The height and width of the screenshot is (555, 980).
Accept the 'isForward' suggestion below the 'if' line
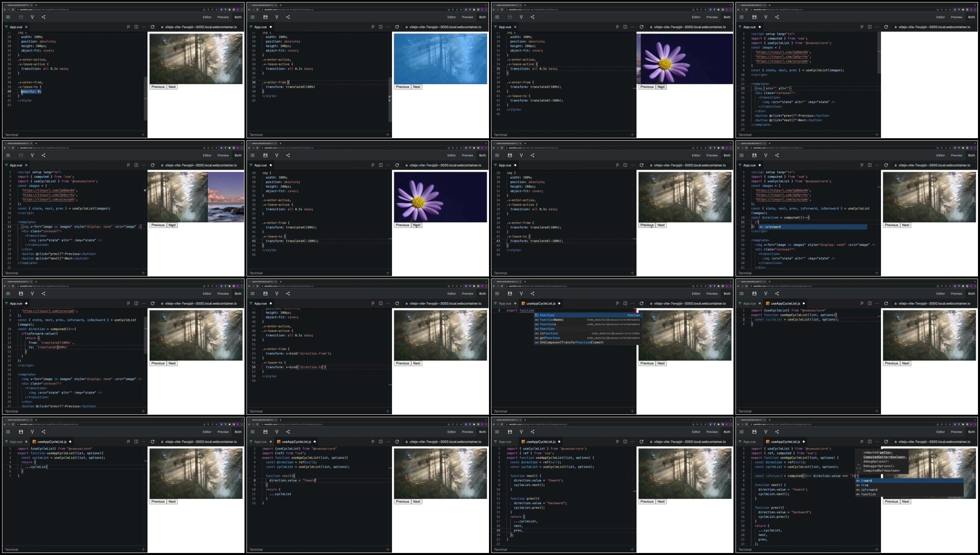pyautogui.click(x=812, y=227)
